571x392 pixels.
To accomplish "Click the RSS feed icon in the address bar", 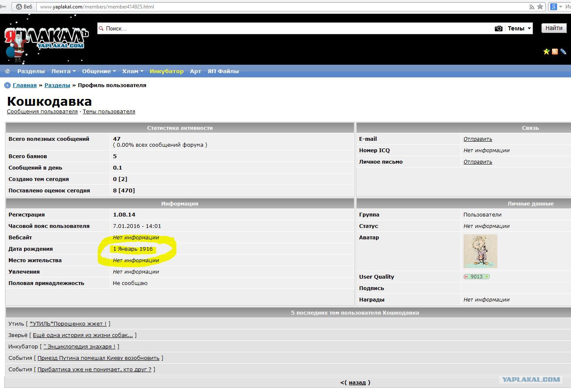I will (532, 7).
